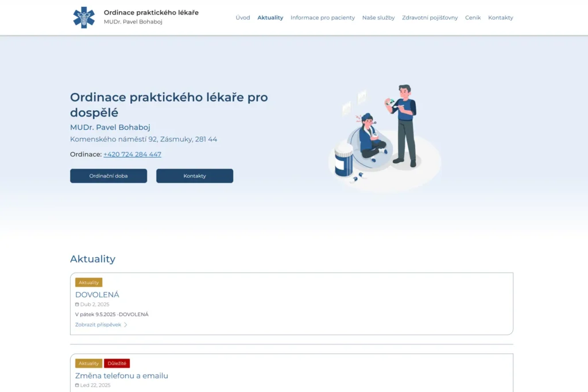
Task: Click the blue medical star logo
Action: tap(84, 17)
